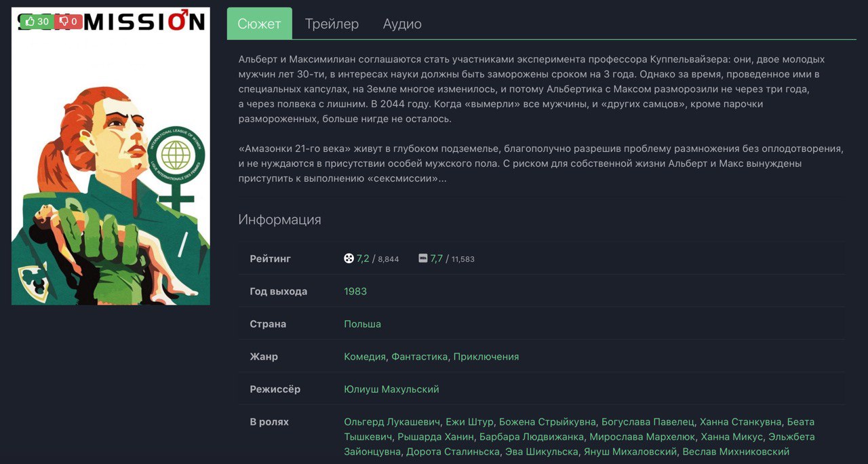Viewport: 868px width, 464px height.
Task: Open actor Ольгерд Лукашевич
Action: 392,422
